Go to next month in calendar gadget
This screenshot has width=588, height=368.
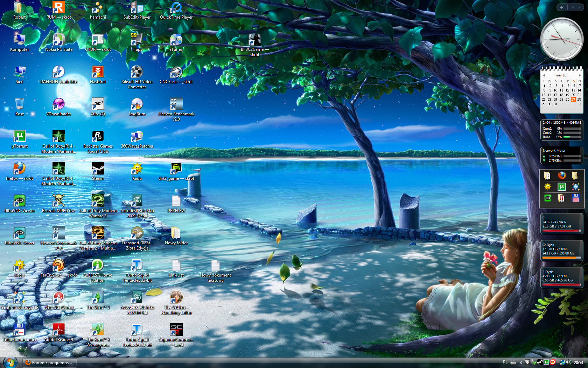click(x=580, y=75)
